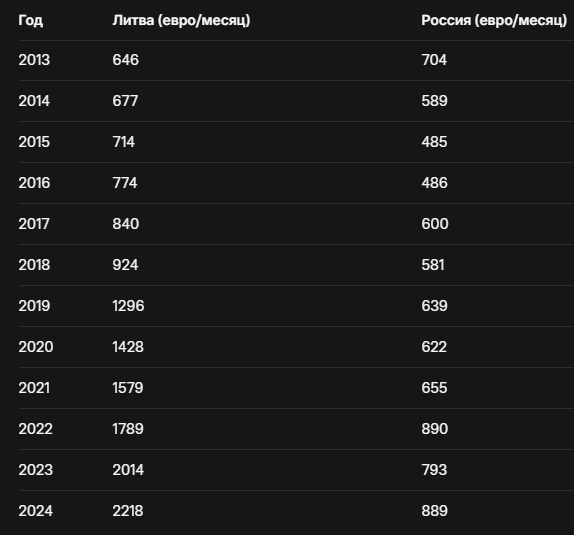Click the 2014 row year
The height and width of the screenshot is (535, 574).
34,101
